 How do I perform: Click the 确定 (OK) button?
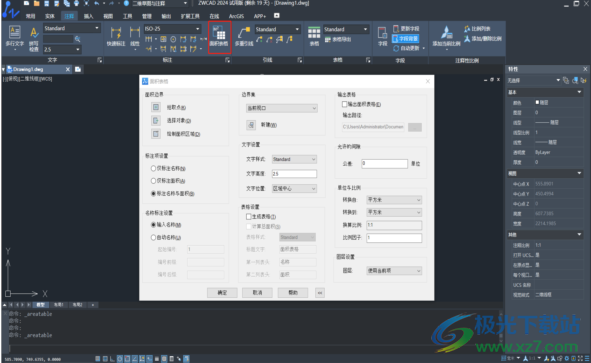tap(222, 293)
